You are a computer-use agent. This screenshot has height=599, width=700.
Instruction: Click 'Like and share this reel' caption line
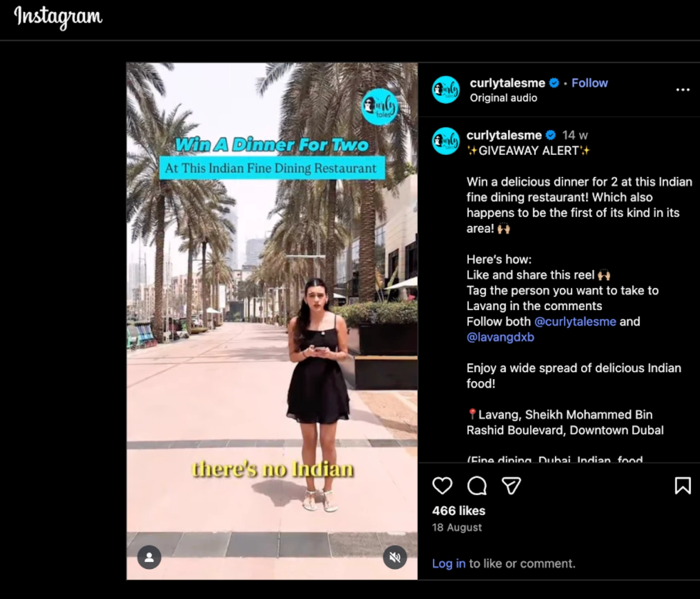538,275
